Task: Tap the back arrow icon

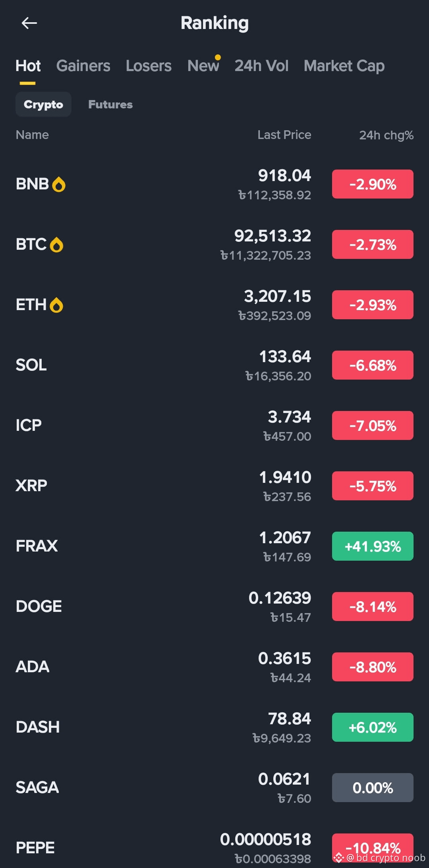Action: coord(29,23)
